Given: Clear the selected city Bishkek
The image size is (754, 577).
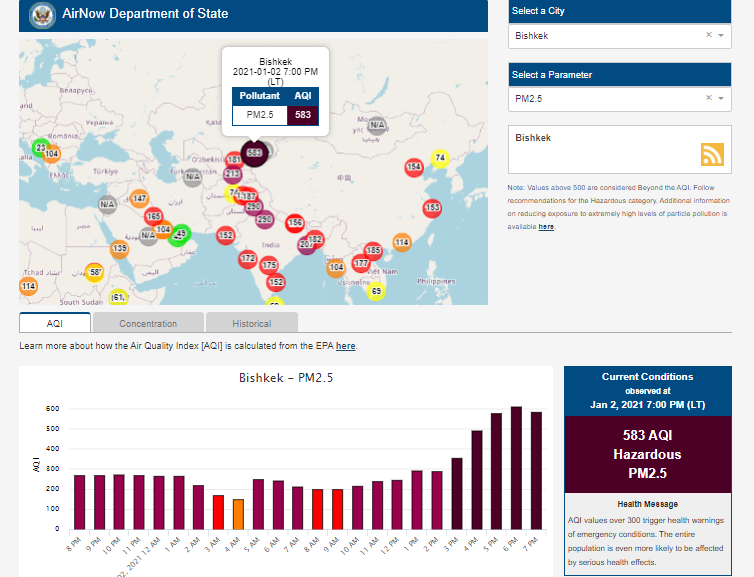Looking at the screenshot, I should coord(708,35).
